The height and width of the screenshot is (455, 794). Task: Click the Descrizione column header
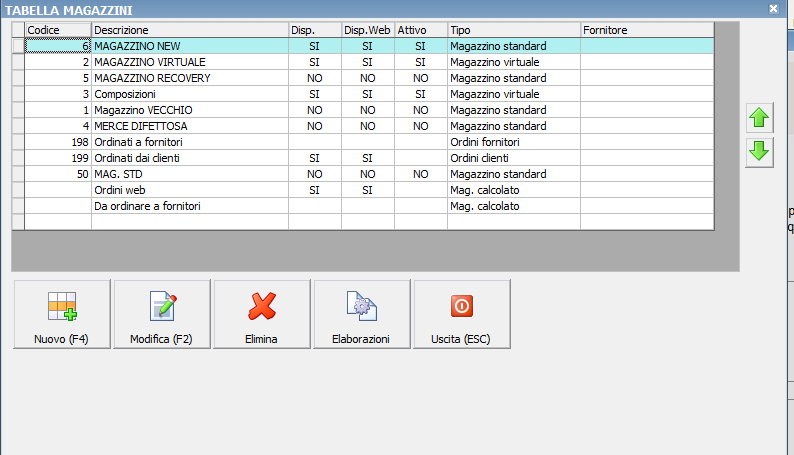tap(190, 30)
